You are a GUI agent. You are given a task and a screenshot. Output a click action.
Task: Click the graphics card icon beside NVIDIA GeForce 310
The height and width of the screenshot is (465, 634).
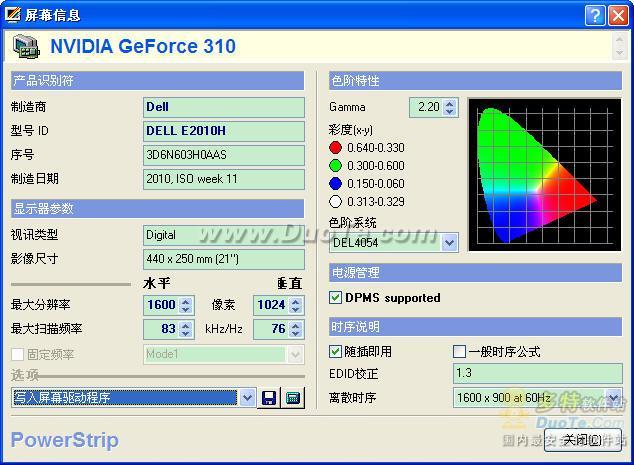(26, 46)
